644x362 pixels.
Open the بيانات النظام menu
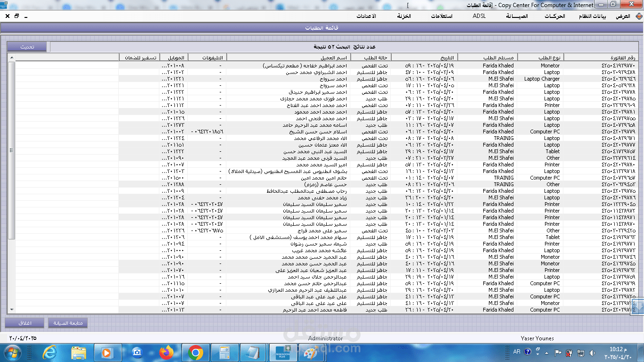[x=593, y=16]
